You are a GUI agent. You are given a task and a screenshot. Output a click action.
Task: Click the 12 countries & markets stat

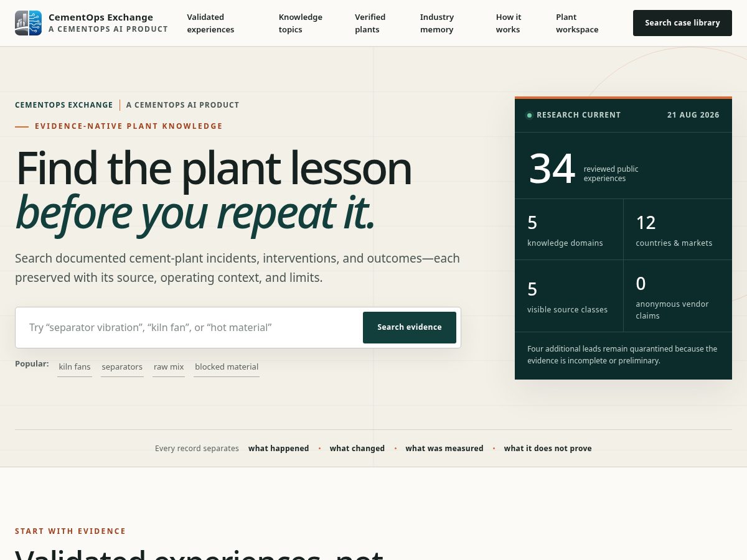[x=678, y=230]
